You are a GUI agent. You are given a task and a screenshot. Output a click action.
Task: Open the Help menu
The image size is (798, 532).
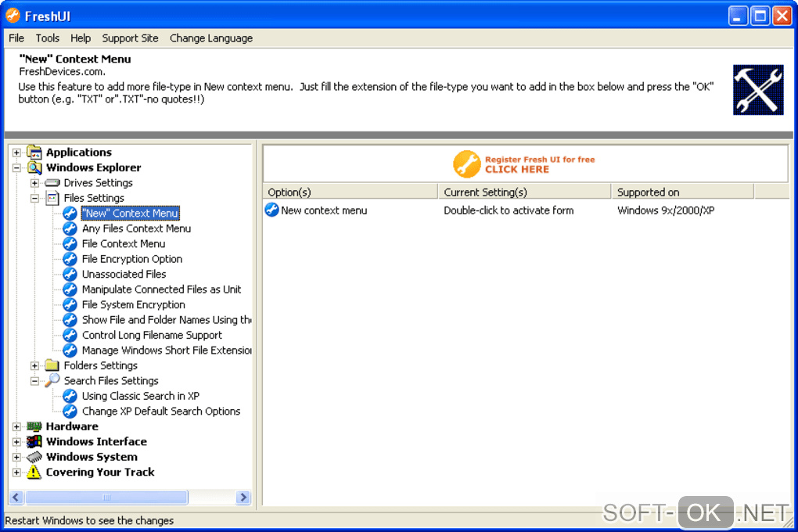pyautogui.click(x=81, y=38)
